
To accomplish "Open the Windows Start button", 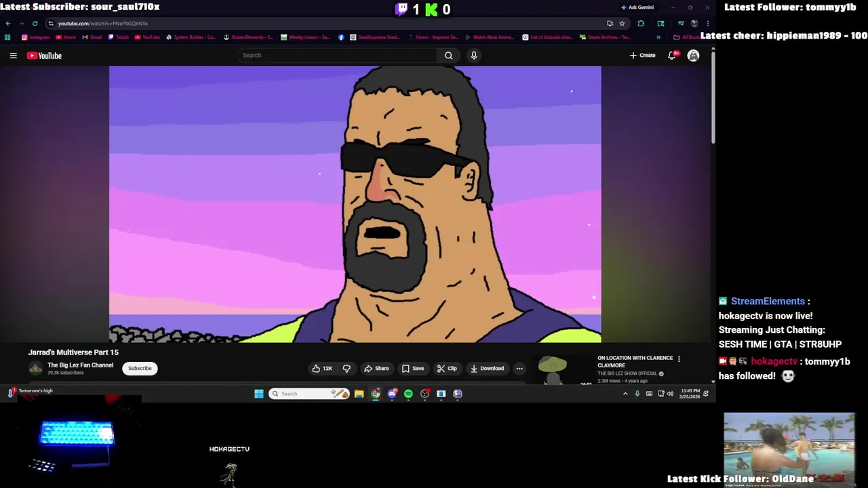I will coord(259,394).
